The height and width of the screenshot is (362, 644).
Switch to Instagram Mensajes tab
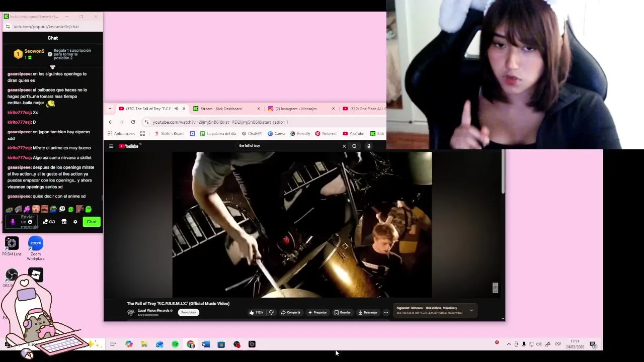click(300, 109)
